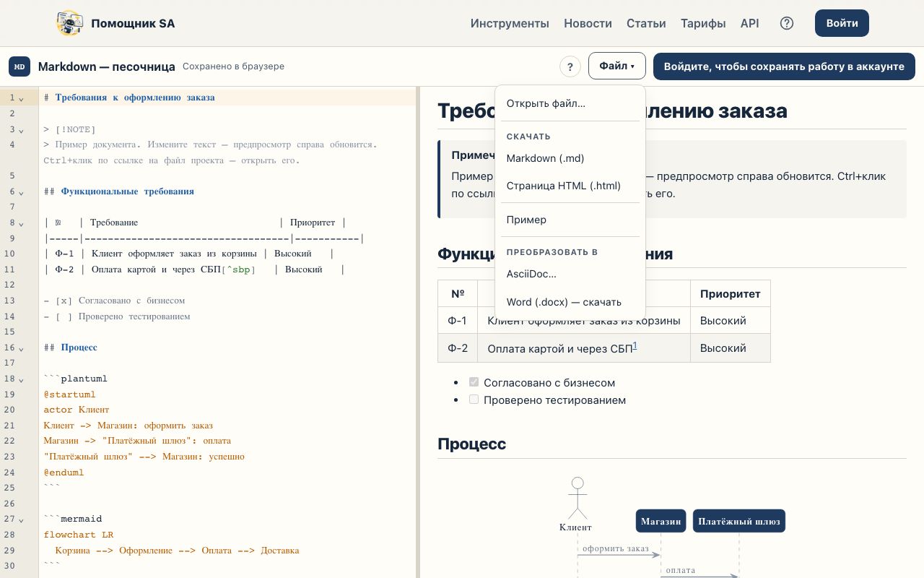Screen dimensions: 924x578
Task: Go to Новости section
Action: tap(588, 23)
